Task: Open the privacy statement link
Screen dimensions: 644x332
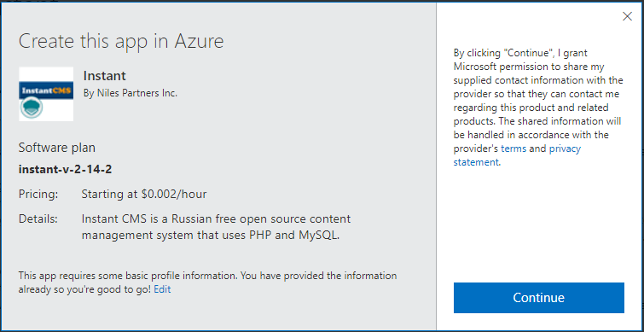Action: (517, 155)
